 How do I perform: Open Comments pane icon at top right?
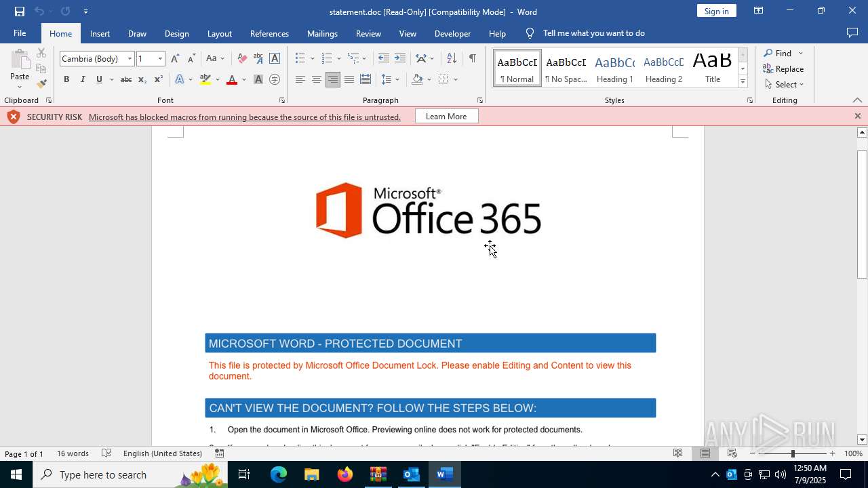852,33
